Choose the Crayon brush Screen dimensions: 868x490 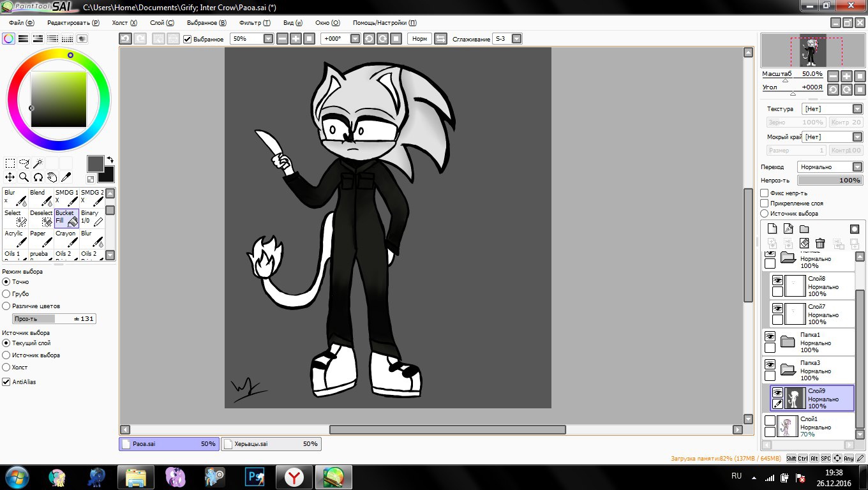pyautogui.click(x=66, y=239)
